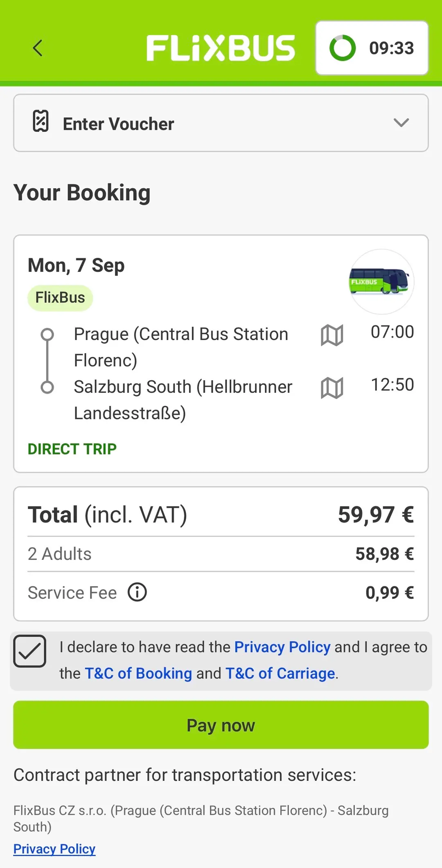Go back using the header arrow
Image resolution: width=442 pixels, height=868 pixels.
[38, 48]
